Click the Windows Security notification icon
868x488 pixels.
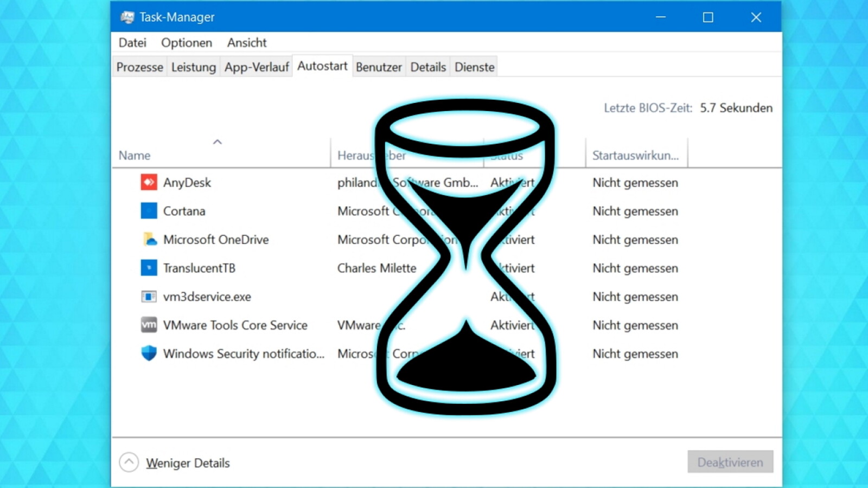coord(148,354)
